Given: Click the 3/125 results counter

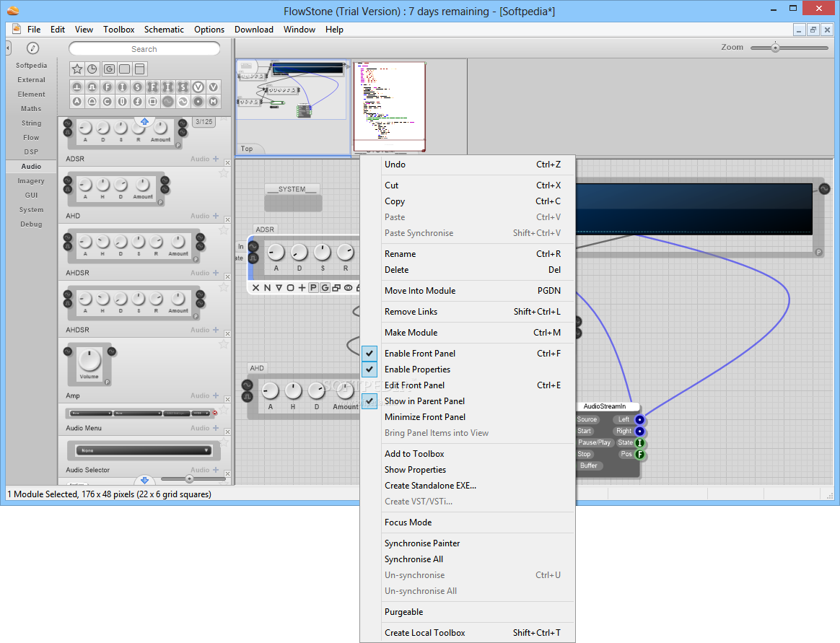Looking at the screenshot, I should pos(204,122).
